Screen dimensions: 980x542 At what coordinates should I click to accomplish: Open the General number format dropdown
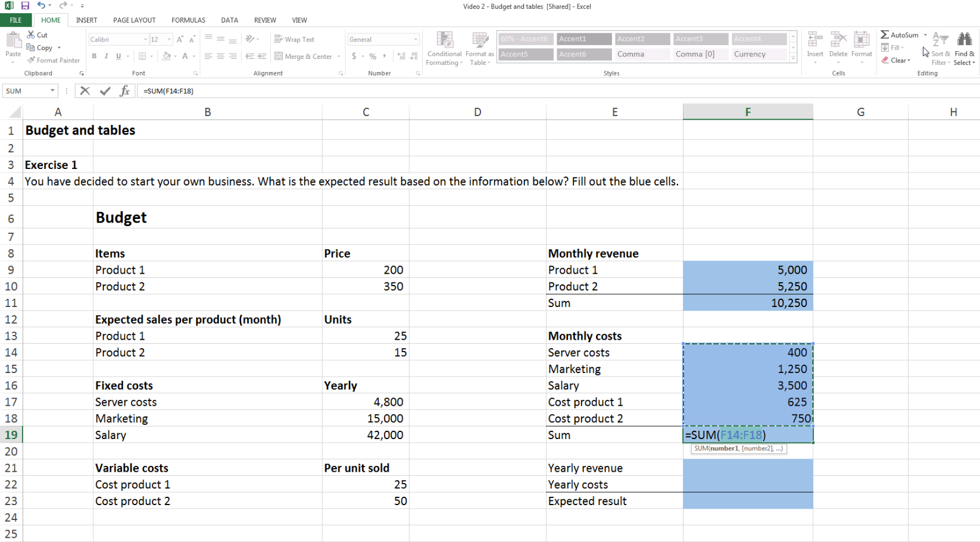pyautogui.click(x=415, y=39)
